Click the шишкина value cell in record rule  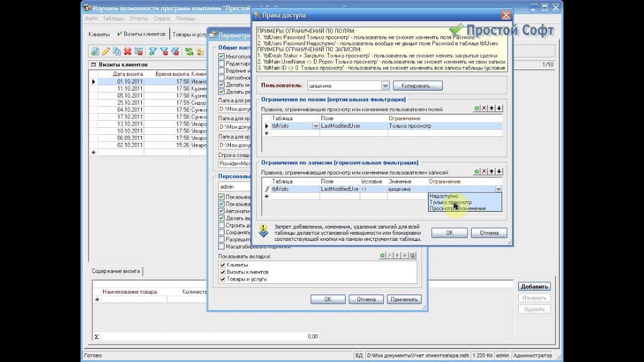[x=407, y=189]
